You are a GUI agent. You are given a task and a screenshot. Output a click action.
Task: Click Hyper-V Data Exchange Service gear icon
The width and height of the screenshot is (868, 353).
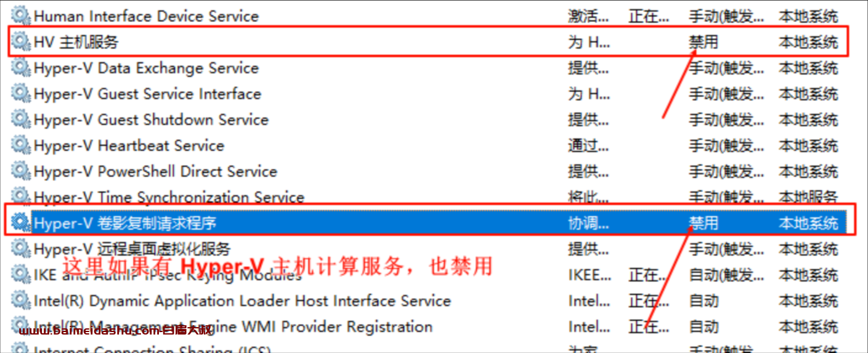pyautogui.click(x=21, y=67)
